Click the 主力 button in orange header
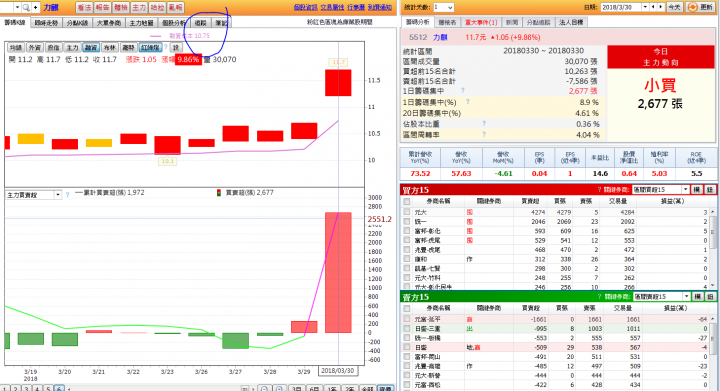 pos(139,7)
